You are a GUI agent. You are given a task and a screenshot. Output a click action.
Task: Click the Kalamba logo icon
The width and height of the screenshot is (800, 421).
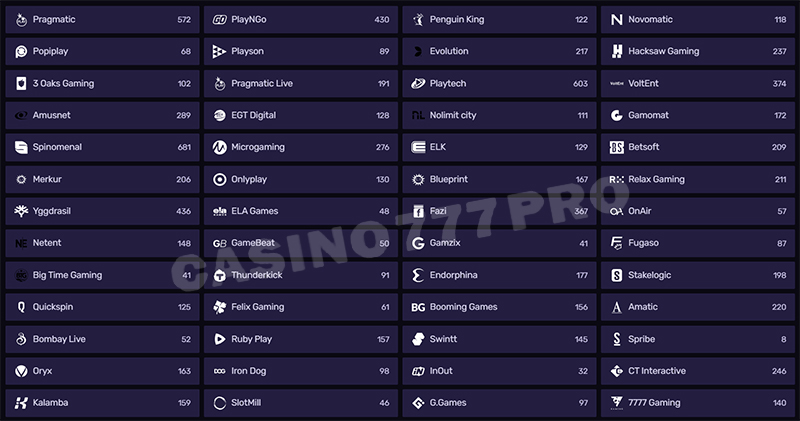pyautogui.click(x=22, y=403)
